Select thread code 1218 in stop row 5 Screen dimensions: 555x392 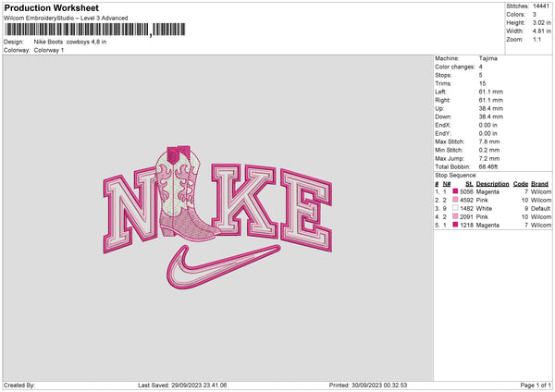click(x=466, y=225)
